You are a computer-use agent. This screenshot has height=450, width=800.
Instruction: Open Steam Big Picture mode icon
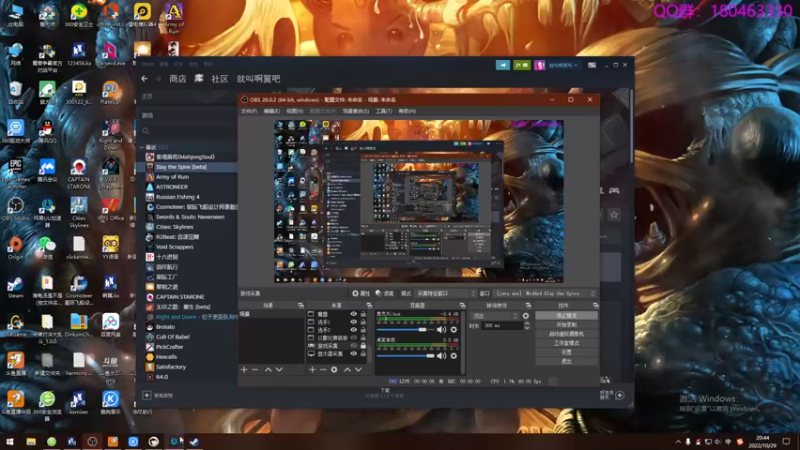592,65
